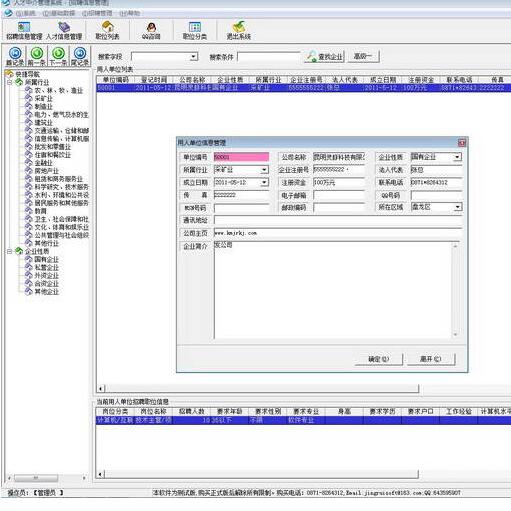Jump to first record (首记录) button

click(15, 56)
